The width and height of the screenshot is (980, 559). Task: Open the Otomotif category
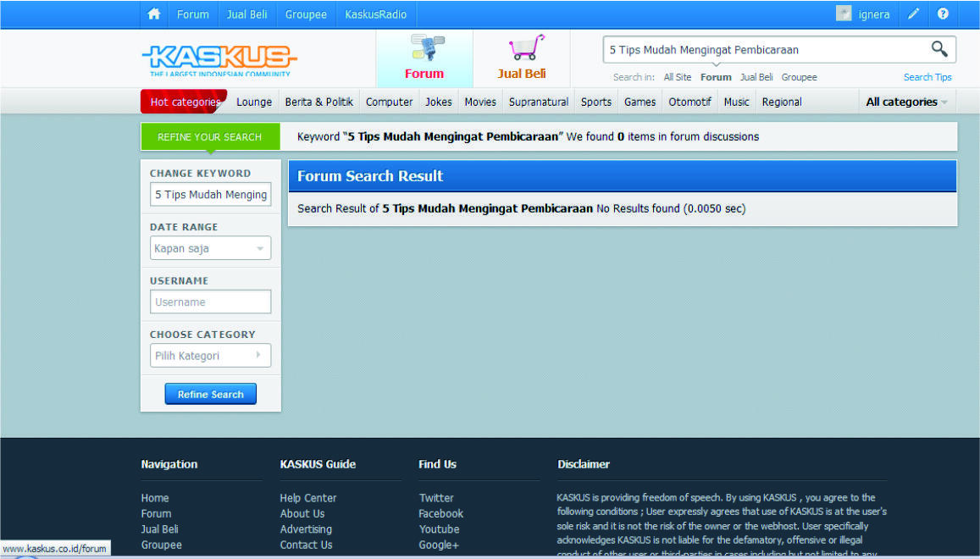point(689,102)
